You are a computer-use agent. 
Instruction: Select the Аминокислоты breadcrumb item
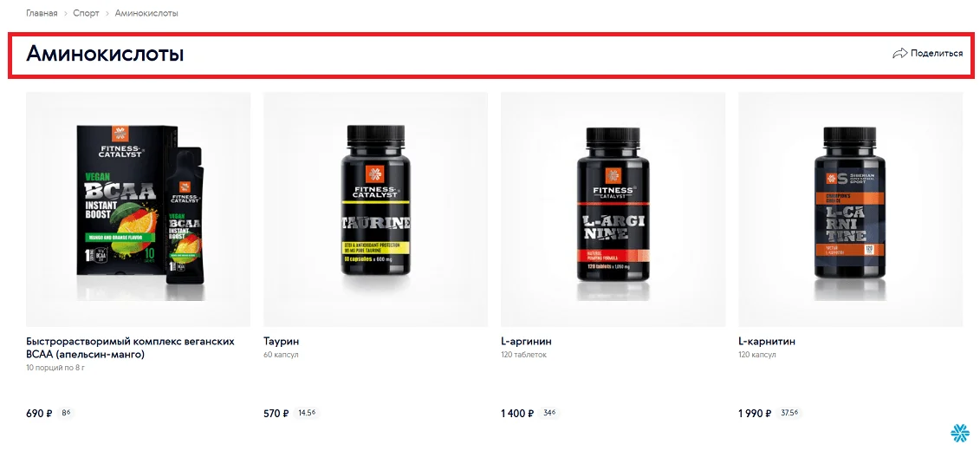(x=146, y=13)
